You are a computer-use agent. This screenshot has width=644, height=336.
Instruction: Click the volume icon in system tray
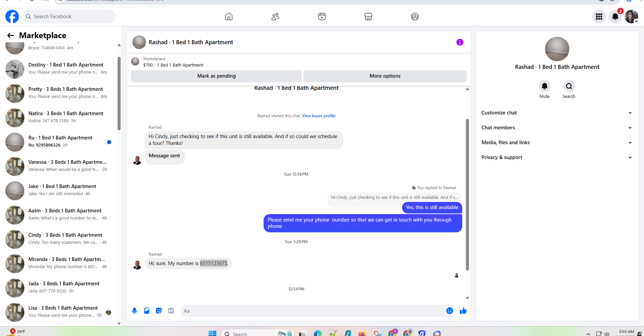[606, 334]
